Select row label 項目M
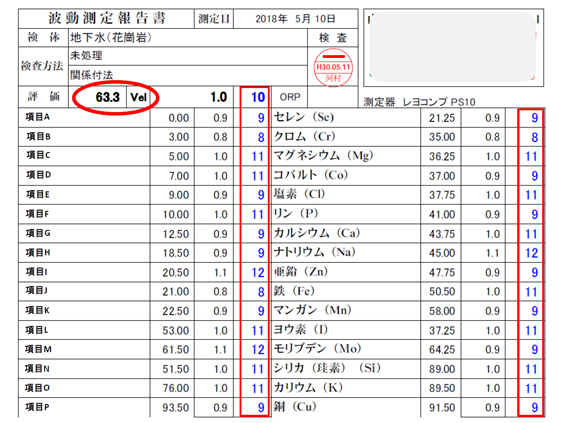The width and height of the screenshot is (564, 423). (38, 349)
